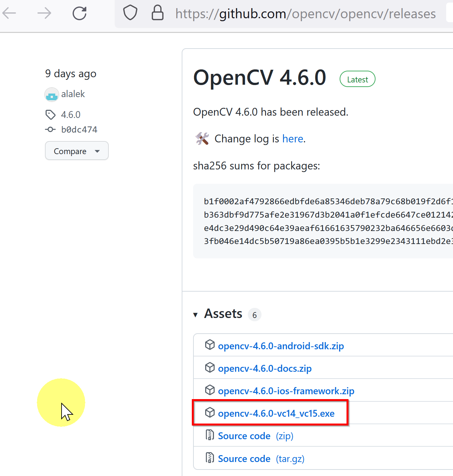453x476 pixels.
Task: Open the OpenCV 4.6.0 release title
Action: (260, 78)
